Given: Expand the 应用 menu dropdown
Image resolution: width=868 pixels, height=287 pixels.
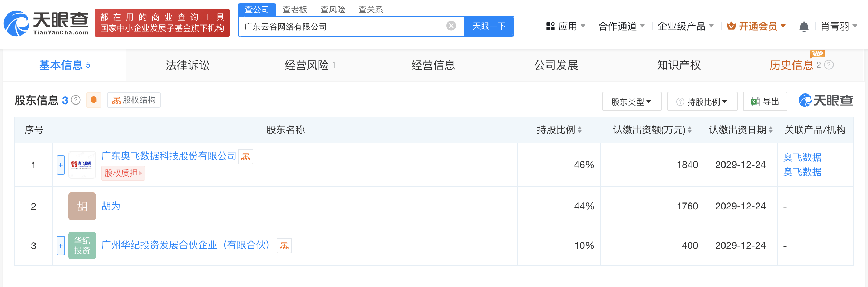Looking at the screenshot, I should pyautogui.click(x=566, y=26).
